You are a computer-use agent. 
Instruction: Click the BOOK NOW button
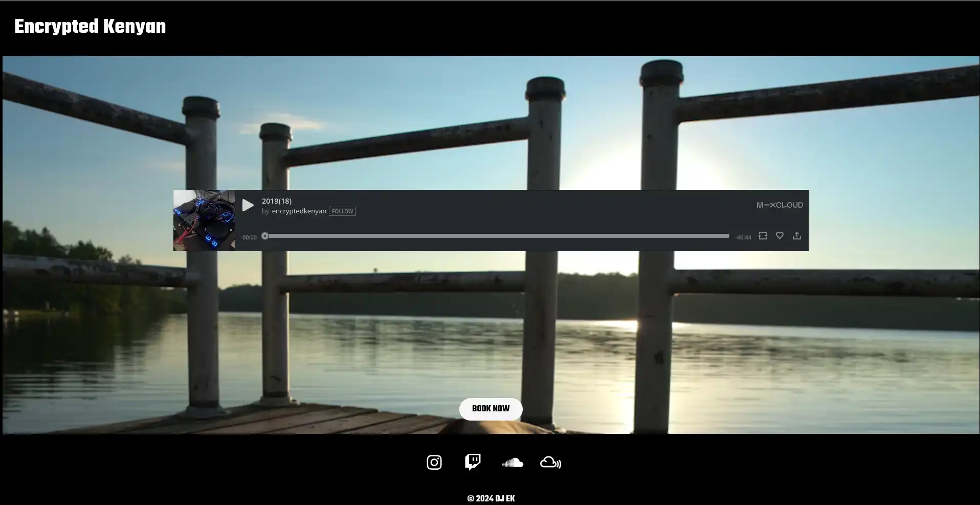(491, 409)
